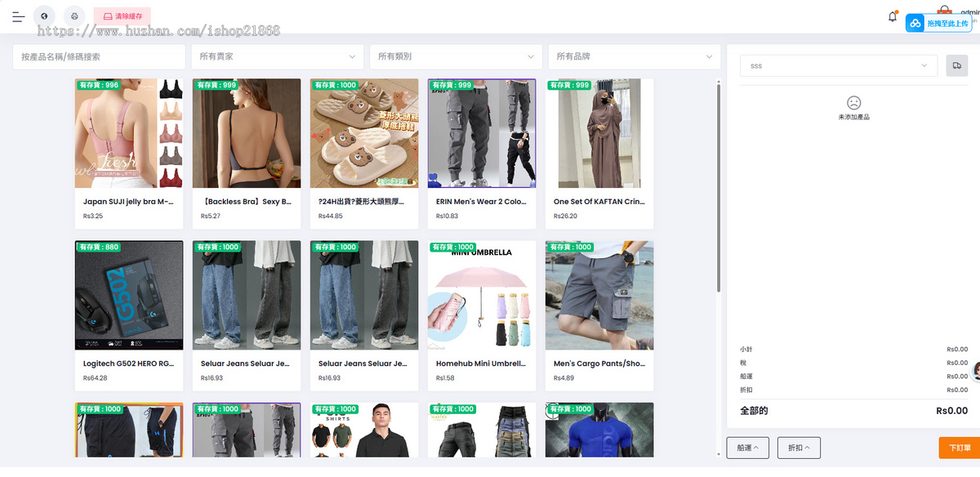This screenshot has height=477, width=980.
Task: Open the sss customer dropdown
Action: (839, 65)
